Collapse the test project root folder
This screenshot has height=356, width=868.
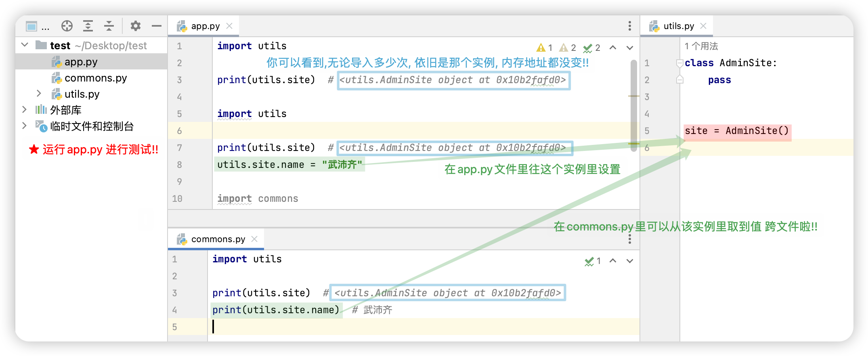click(25, 45)
